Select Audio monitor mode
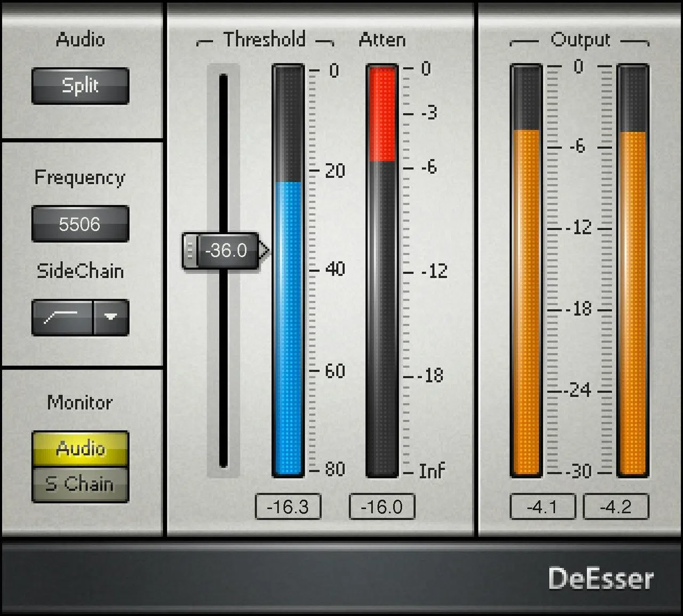This screenshot has height=616, width=683. (80, 449)
